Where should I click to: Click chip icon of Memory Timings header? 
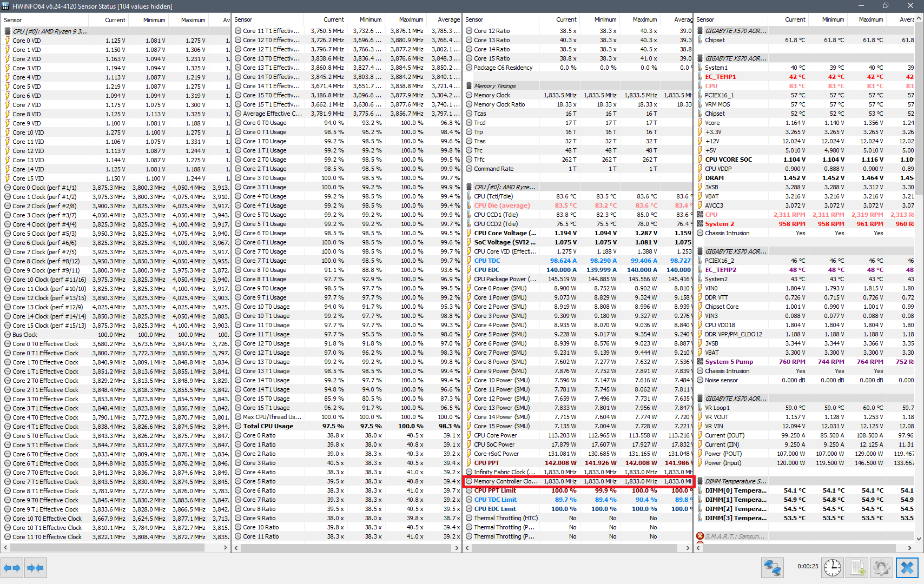tap(469, 86)
